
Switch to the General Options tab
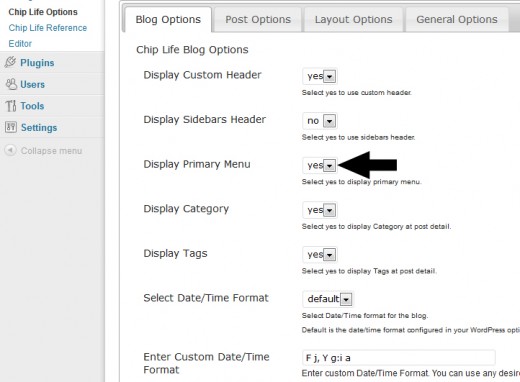pyautogui.click(x=457, y=20)
